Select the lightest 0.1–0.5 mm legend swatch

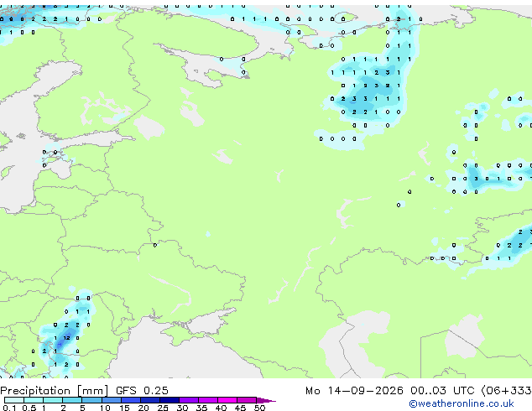click(x=14, y=400)
